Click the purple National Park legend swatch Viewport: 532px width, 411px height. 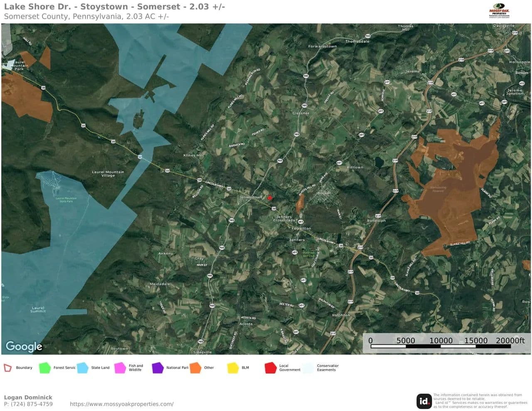pos(158,368)
